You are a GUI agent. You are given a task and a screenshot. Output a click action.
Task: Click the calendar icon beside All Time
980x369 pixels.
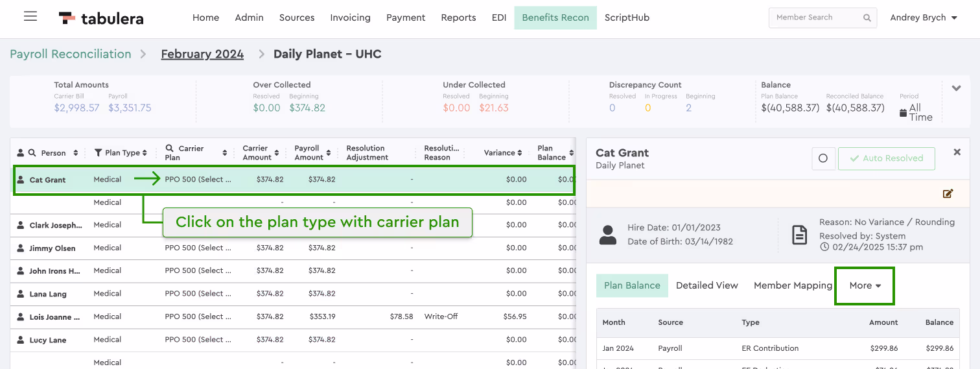coord(904,113)
